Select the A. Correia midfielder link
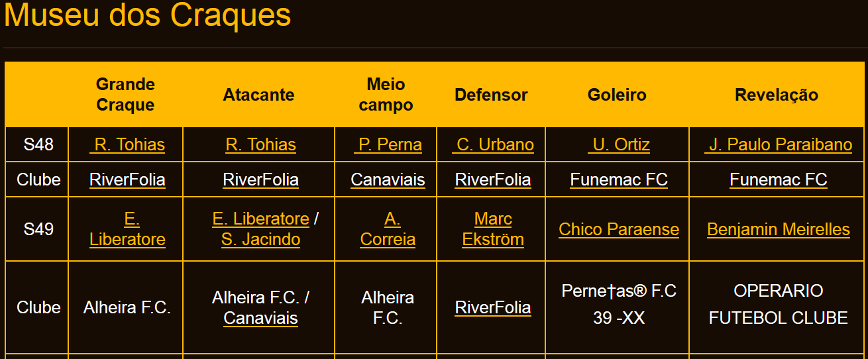The height and width of the screenshot is (359, 868). [x=388, y=229]
